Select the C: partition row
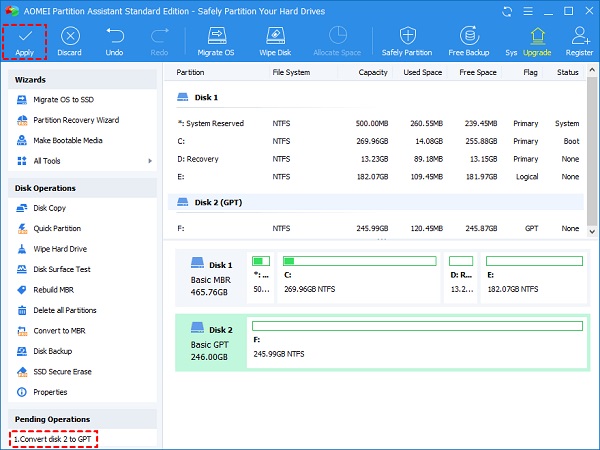 point(376,141)
